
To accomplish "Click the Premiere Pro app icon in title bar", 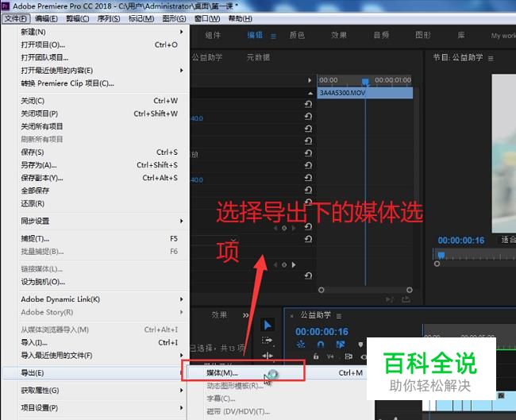I will 6,6.
